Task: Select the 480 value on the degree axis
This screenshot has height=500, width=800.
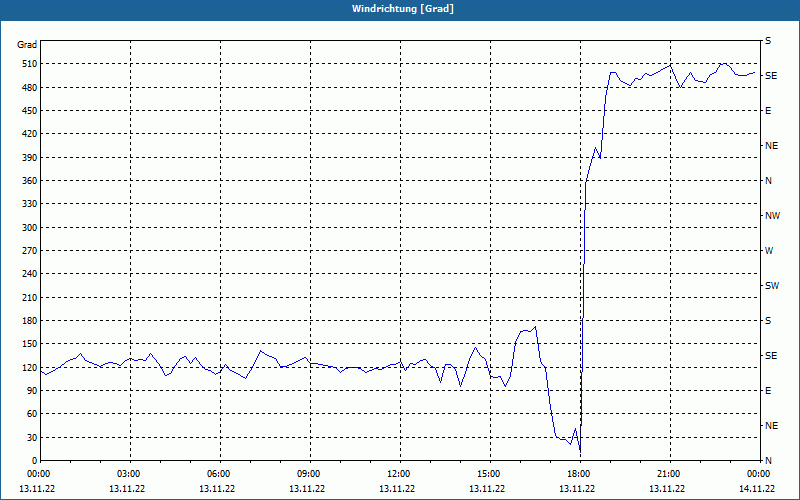Action: (x=30, y=88)
